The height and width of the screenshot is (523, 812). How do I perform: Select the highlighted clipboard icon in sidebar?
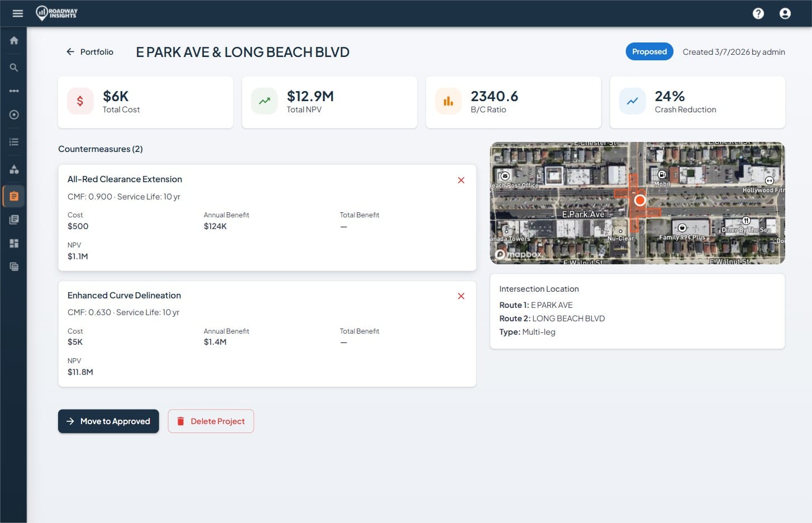(14, 196)
